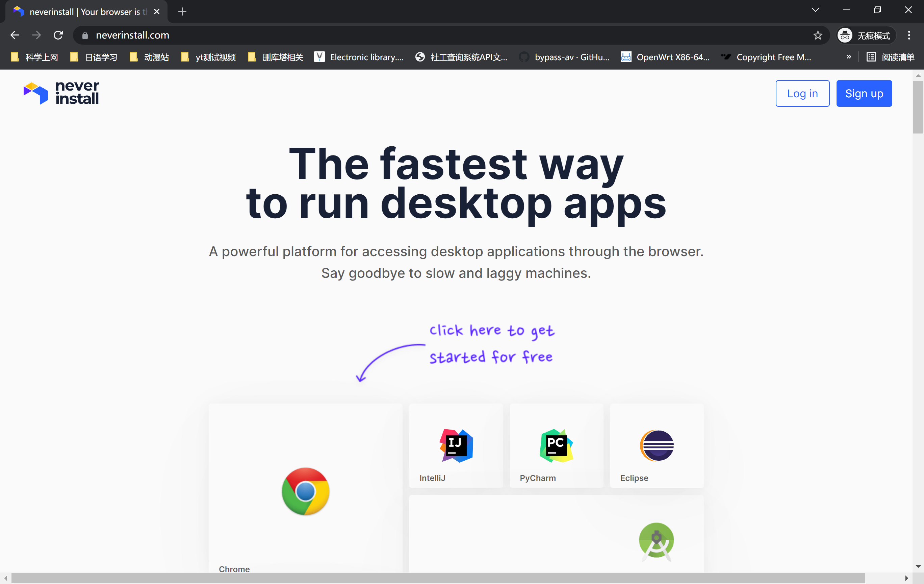
Task: Open a new browser tab
Action: point(182,11)
